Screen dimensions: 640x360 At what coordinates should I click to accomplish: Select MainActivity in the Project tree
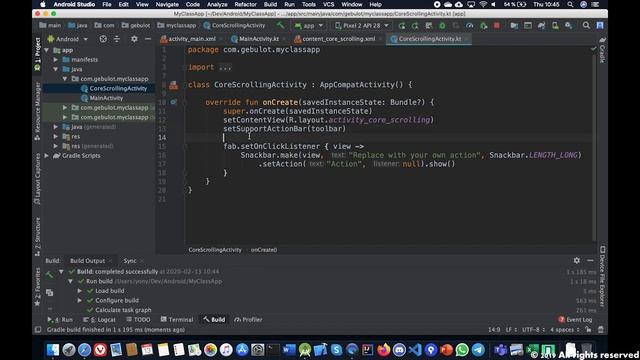[x=106, y=98]
